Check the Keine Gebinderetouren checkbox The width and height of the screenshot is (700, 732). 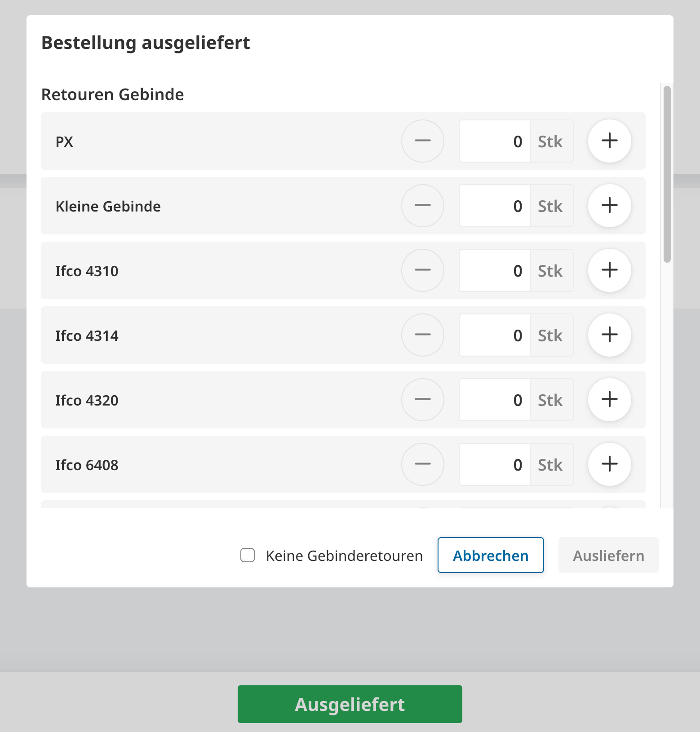coord(248,555)
